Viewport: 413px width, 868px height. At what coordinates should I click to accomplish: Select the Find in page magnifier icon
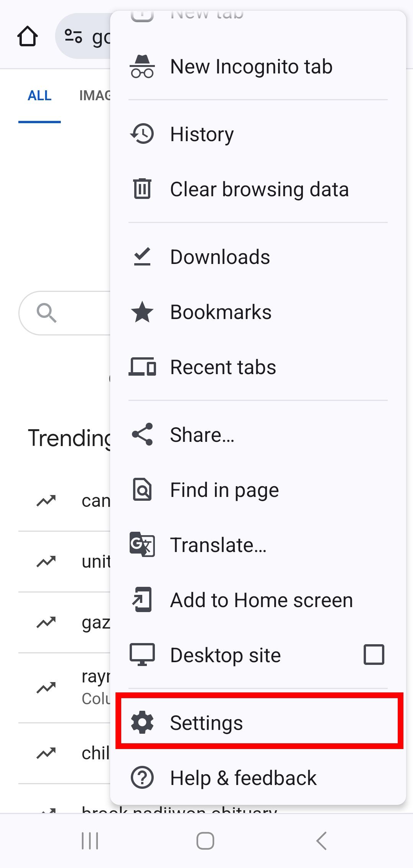(142, 490)
